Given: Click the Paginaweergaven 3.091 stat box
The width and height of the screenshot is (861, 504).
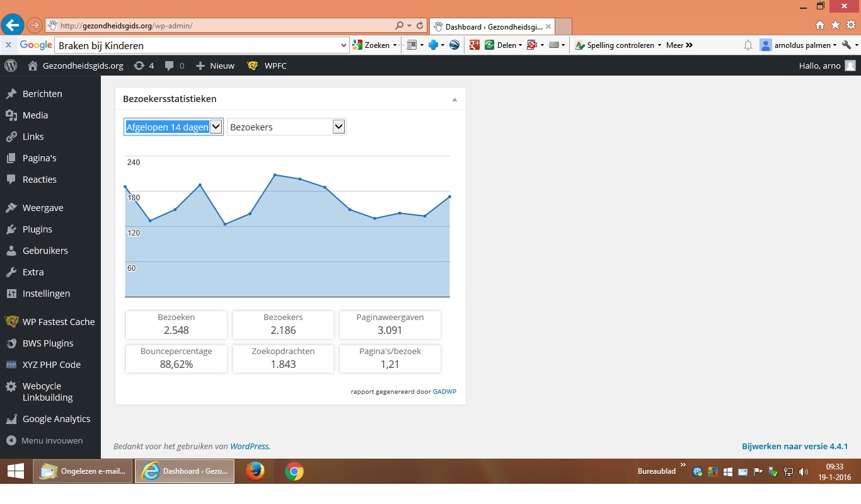Looking at the screenshot, I should [390, 324].
